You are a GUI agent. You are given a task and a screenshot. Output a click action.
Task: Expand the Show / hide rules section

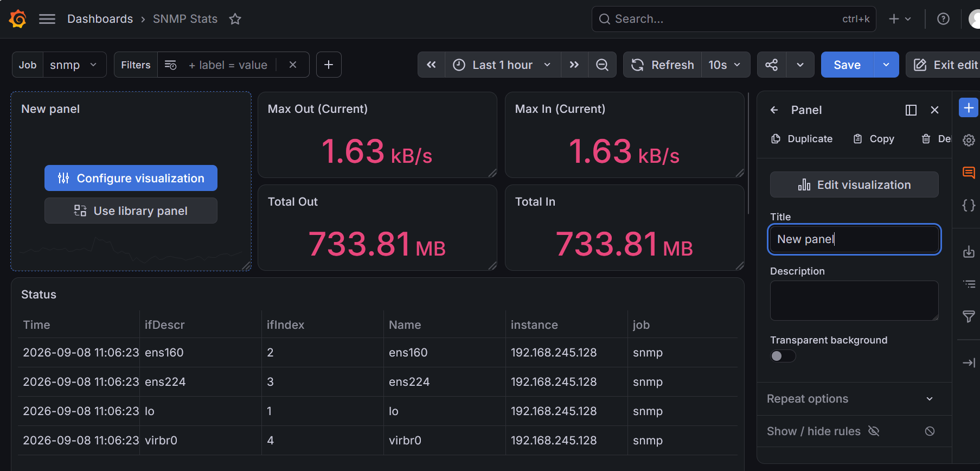pyautogui.click(x=854, y=431)
